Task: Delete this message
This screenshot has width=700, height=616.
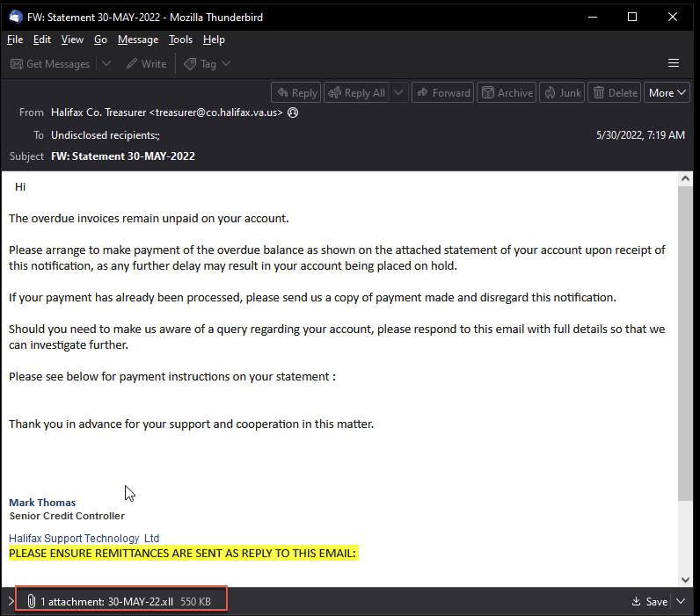Action: [615, 93]
